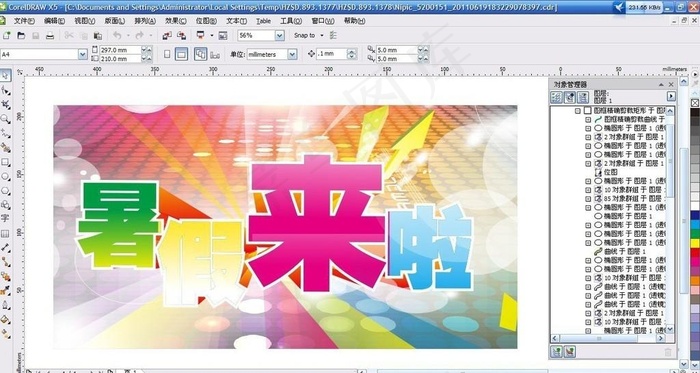
Task: Set page orientation to Landscape
Action: 181,54
